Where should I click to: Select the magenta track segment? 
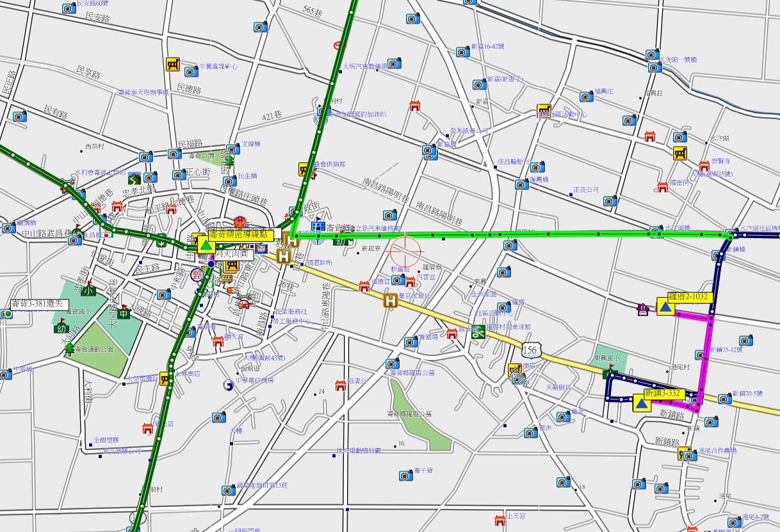[x=706, y=359]
